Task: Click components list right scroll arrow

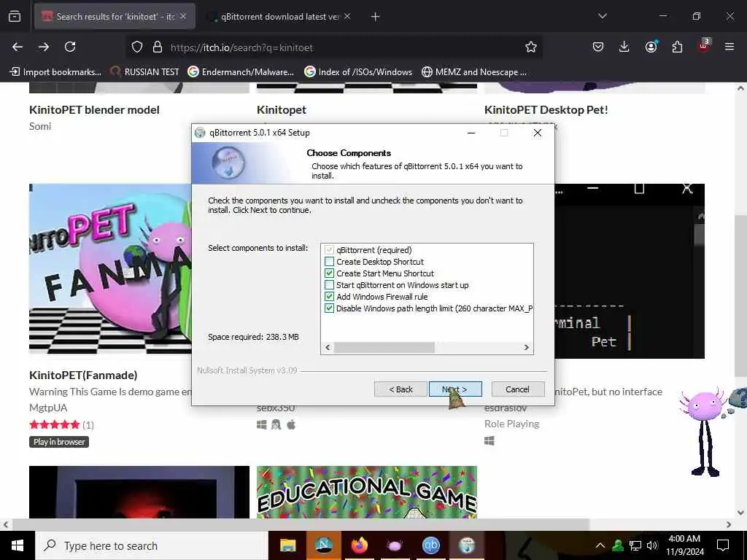Action: (527, 348)
